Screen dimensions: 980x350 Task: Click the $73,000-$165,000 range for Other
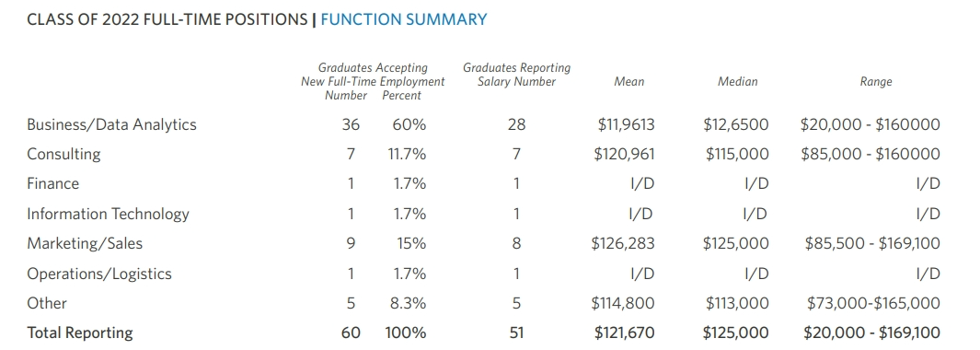coord(874,303)
